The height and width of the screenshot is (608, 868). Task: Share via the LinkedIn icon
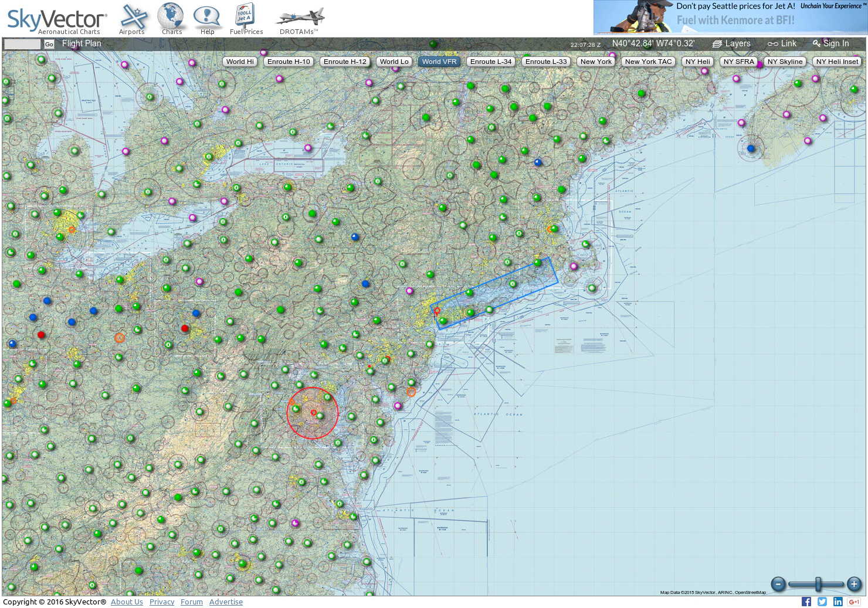pos(838,602)
